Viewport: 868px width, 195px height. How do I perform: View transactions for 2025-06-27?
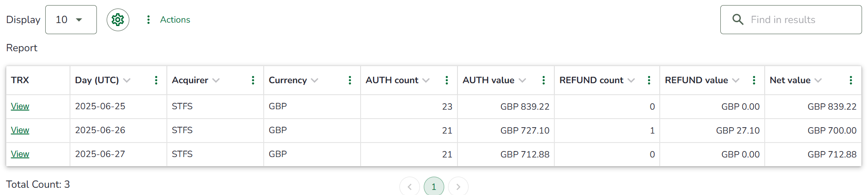(20, 154)
